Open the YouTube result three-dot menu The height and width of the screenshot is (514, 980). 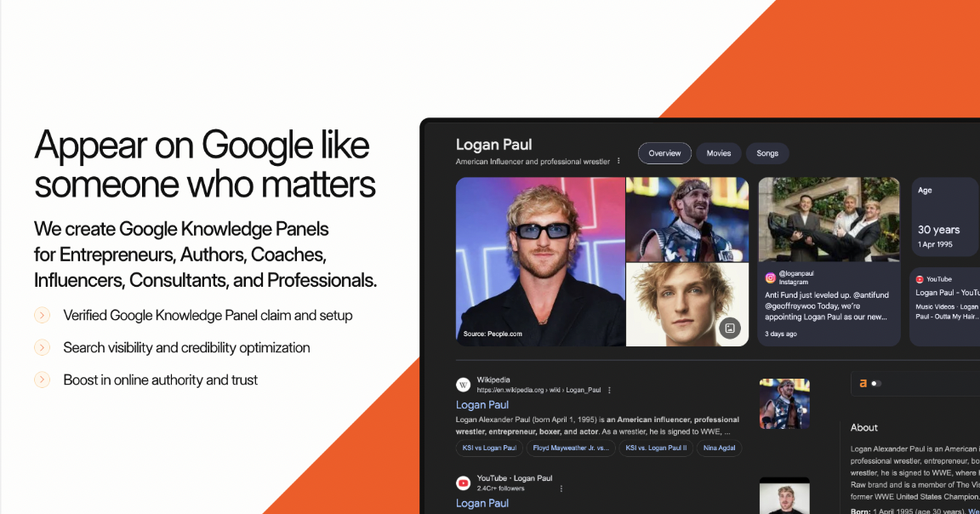pos(561,488)
